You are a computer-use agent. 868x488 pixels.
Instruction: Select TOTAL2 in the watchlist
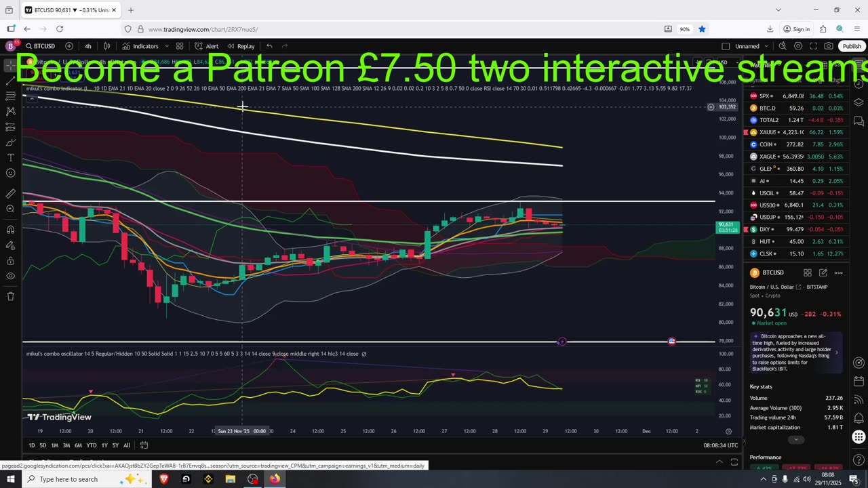pyautogui.click(x=796, y=120)
